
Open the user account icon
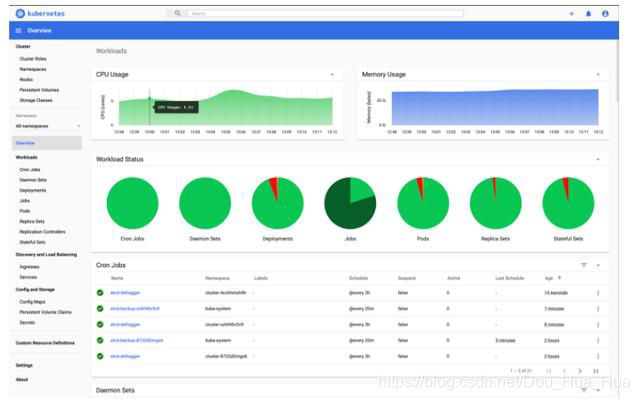(605, 13)
